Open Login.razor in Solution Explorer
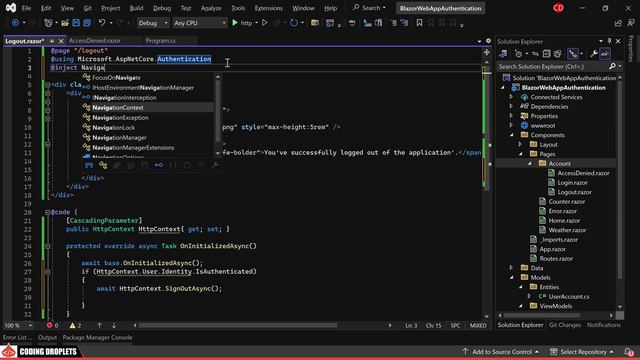The width and height of the screenshot is (640, 360). coord(572,182)
